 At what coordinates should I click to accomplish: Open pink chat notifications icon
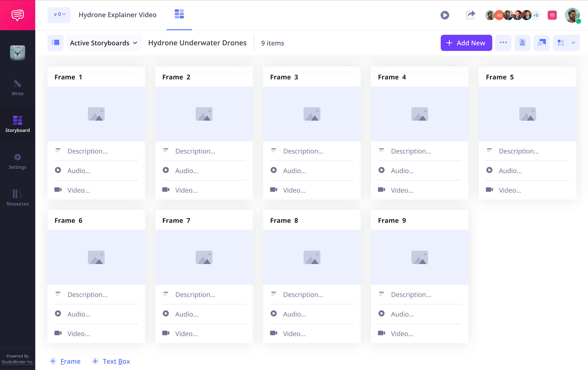coord(552,15)
